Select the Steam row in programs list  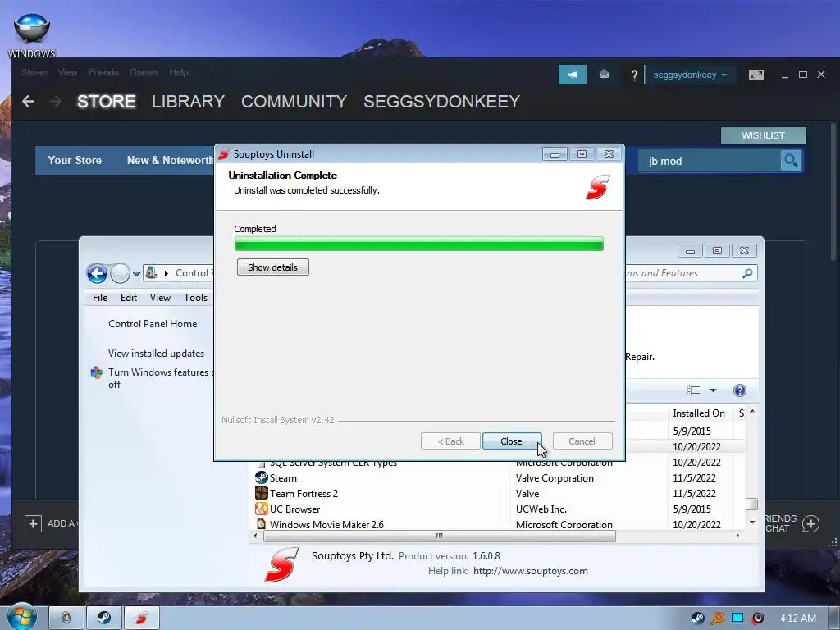(x=498, y=478)
